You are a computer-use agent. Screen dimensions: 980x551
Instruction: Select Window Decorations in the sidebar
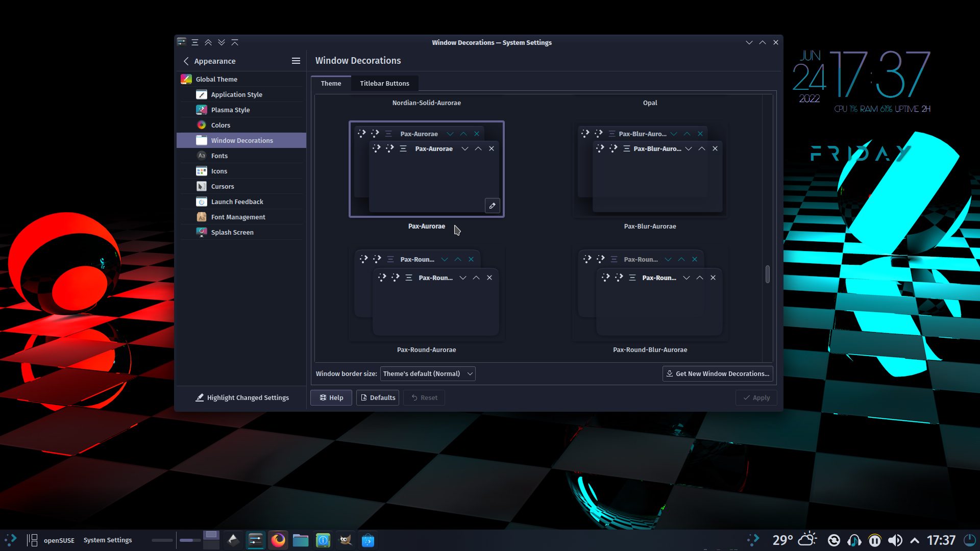(x=241, y=140)
